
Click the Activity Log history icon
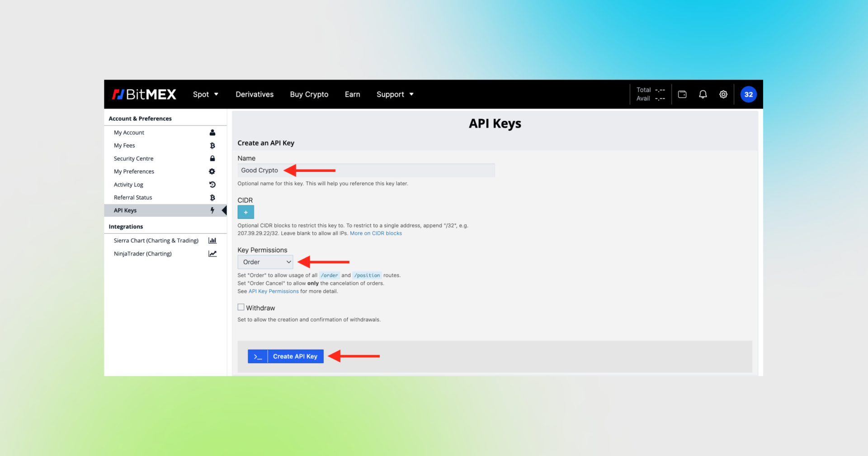pos(212,185)
